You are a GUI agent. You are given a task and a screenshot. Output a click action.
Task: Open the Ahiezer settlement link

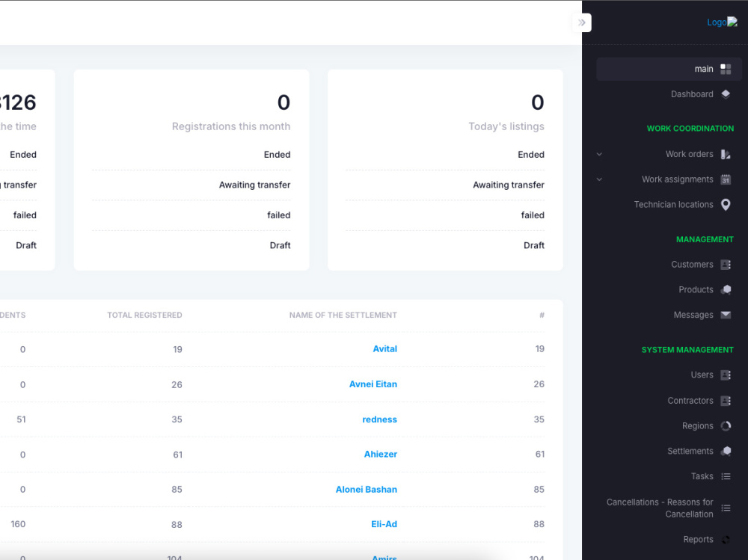tap(381, 454)
